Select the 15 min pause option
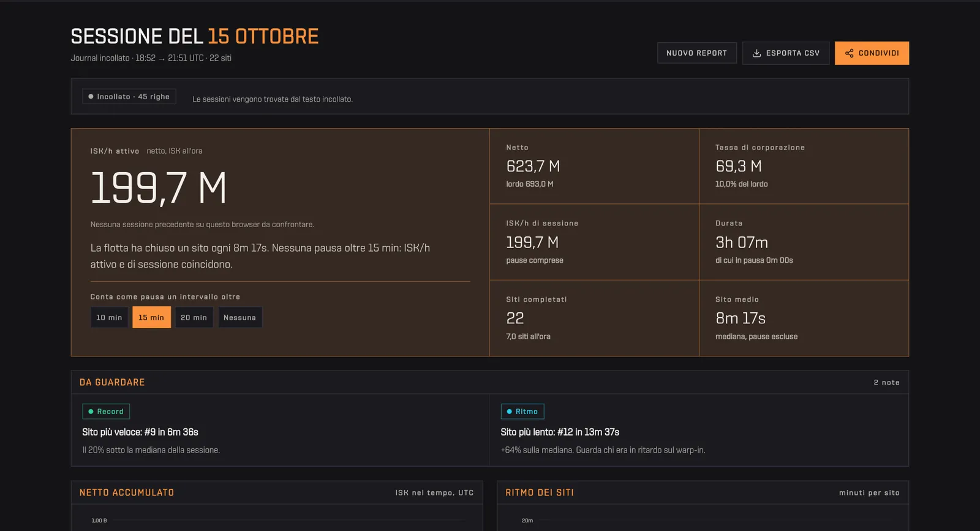The height and width of the screenshot is (531, 980). (151, 317)
